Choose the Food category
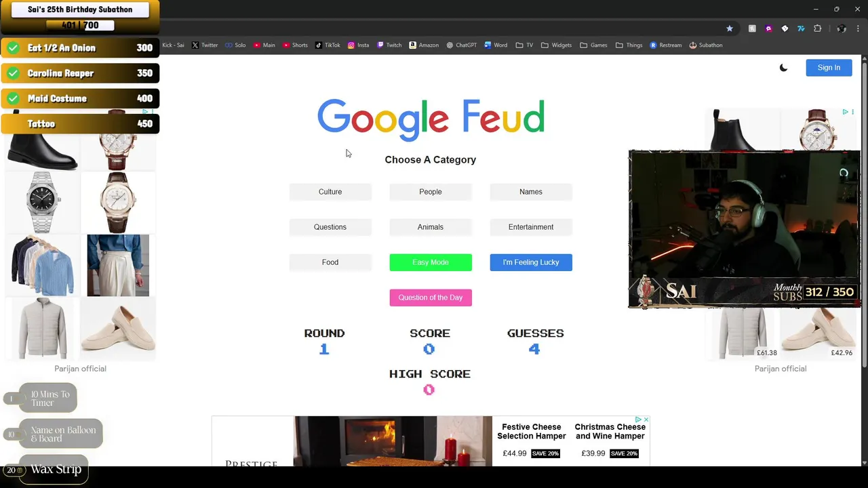Screen dimensions: 868x488 [330, 262]
